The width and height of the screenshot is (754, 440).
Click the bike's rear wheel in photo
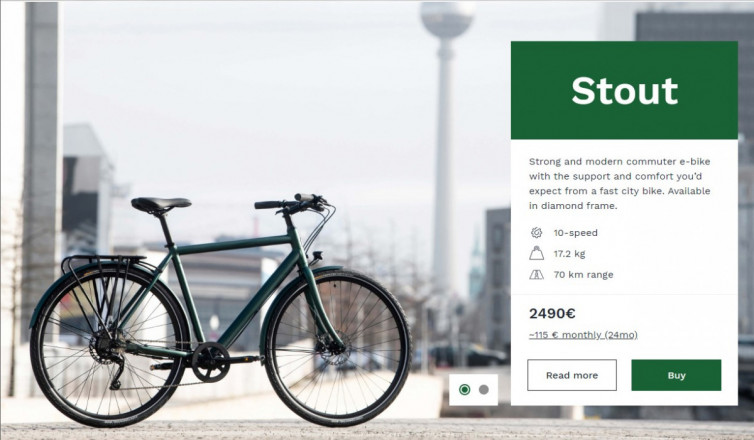(109, 345)
